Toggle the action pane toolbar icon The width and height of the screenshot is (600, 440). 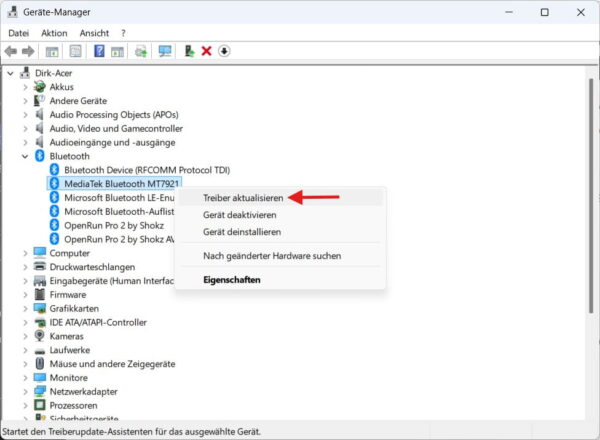(117, 51)
